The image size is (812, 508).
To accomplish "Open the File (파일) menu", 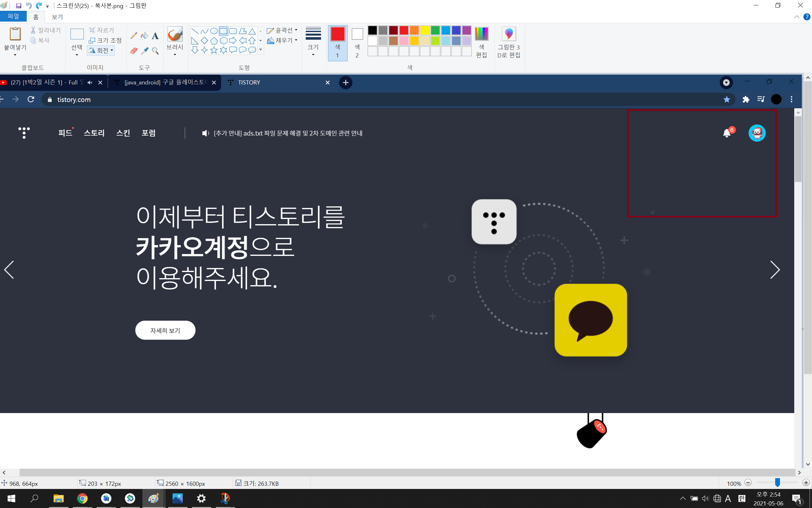I will (13, 16).
